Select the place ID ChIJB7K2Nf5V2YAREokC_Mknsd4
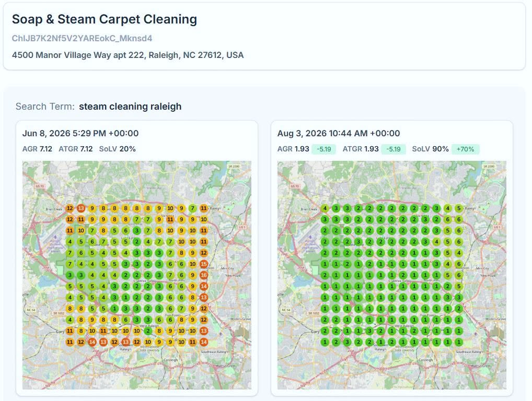 pos(82,38)
